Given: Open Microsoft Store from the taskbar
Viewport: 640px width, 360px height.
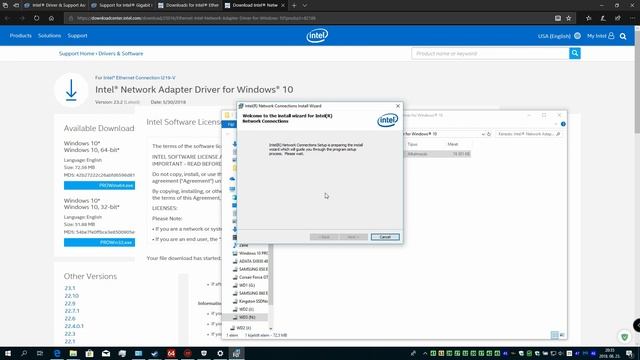Looking at the screenshot, I should click(x=89, y=353).
